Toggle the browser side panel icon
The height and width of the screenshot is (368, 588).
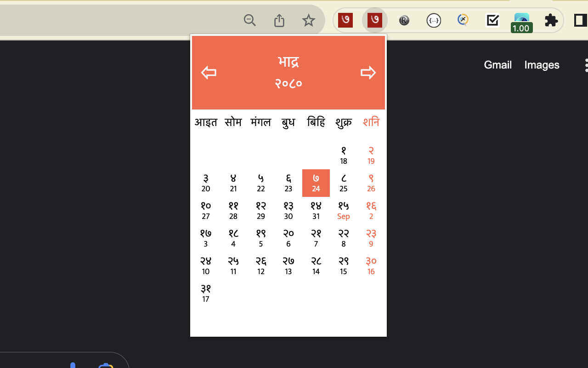[581, 20]
